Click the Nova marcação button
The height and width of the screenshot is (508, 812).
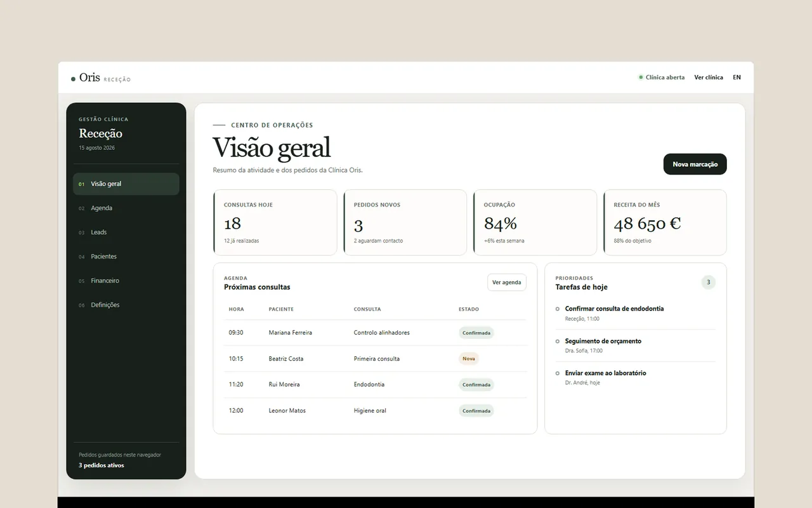pos(695,164)
